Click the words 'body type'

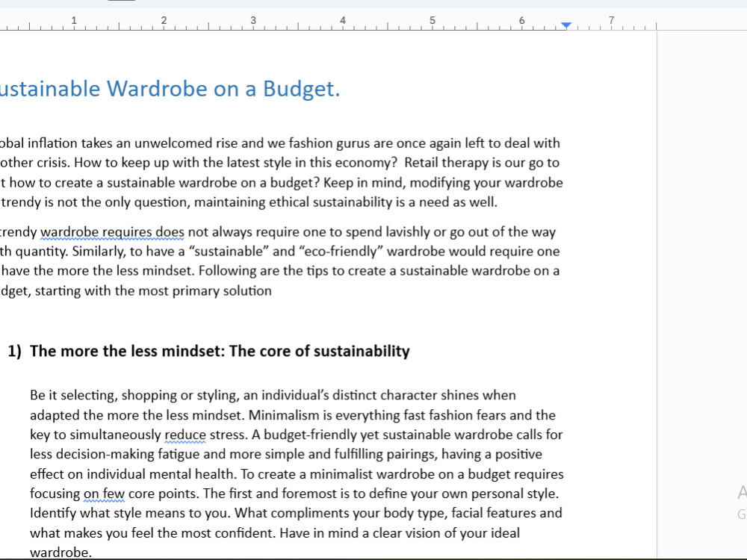412,514
